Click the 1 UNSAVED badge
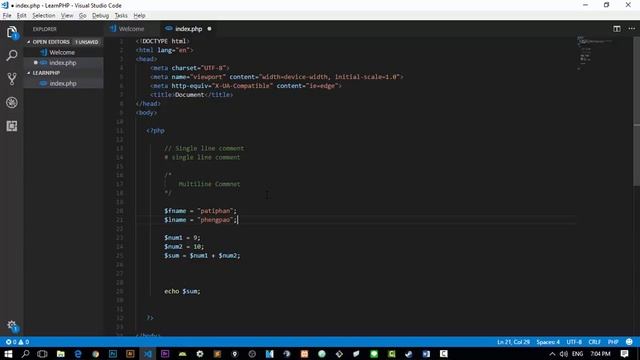This screenshot has height=360, width=640. coord(87,42)
